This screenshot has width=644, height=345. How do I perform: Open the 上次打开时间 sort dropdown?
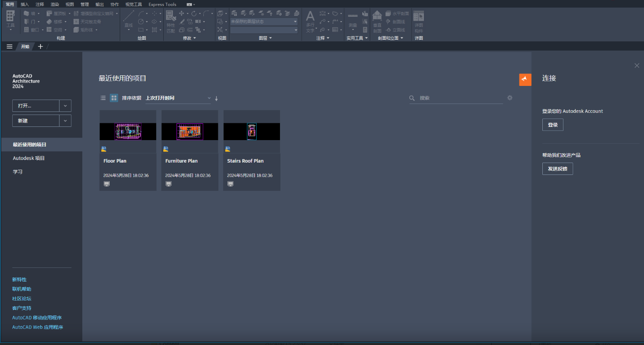178,98
